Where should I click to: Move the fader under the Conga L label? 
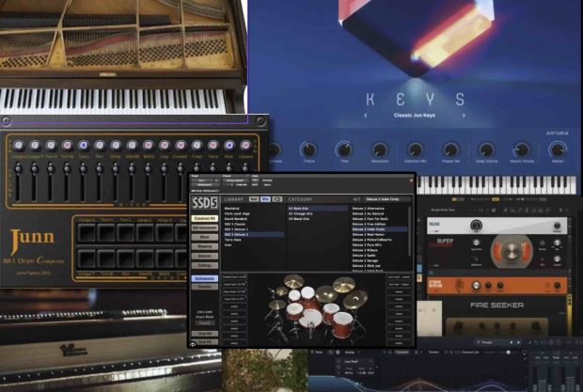pyautogui.click(x=18, y=169)
